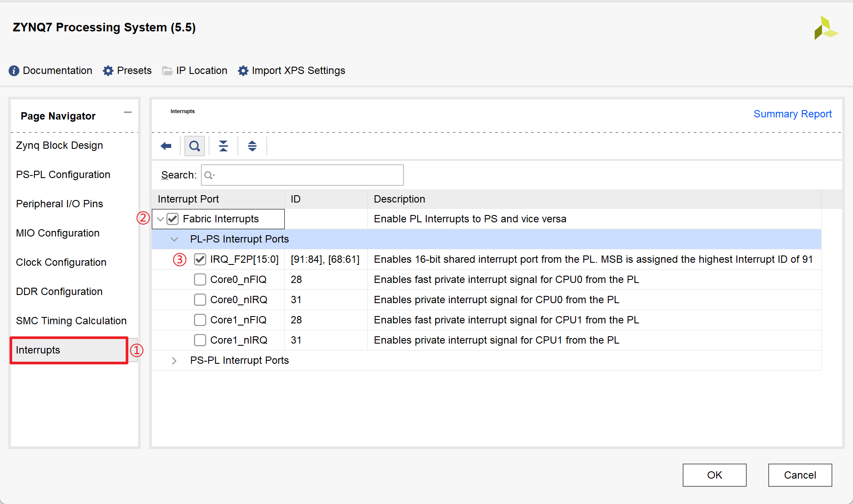
Task: Open the Documentation link
Action: pyautogui.click(x=58, y=71)
